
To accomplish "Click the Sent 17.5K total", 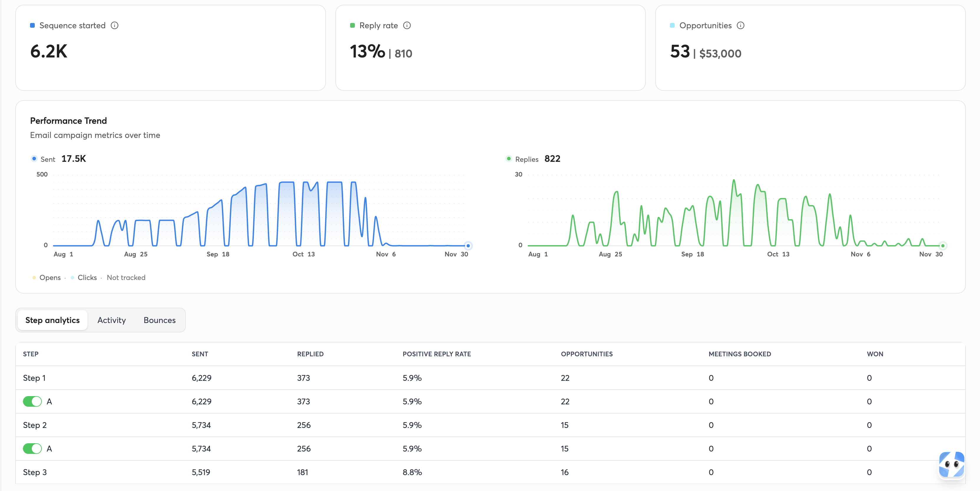I will (74, 159).
